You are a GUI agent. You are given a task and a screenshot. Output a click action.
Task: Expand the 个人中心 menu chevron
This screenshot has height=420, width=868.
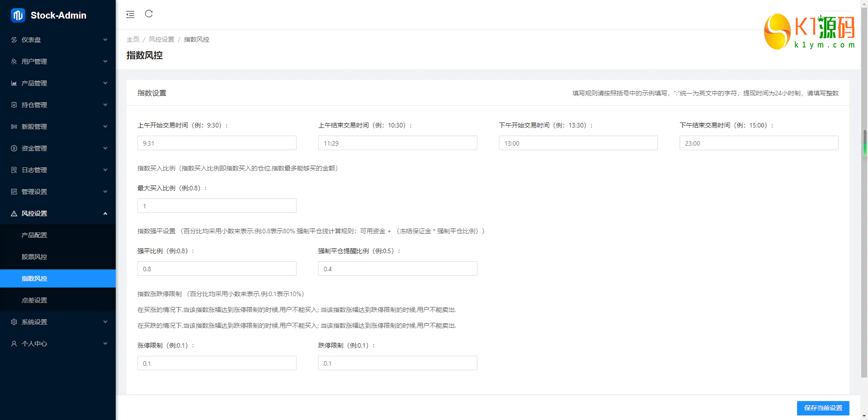pos(105,344)
